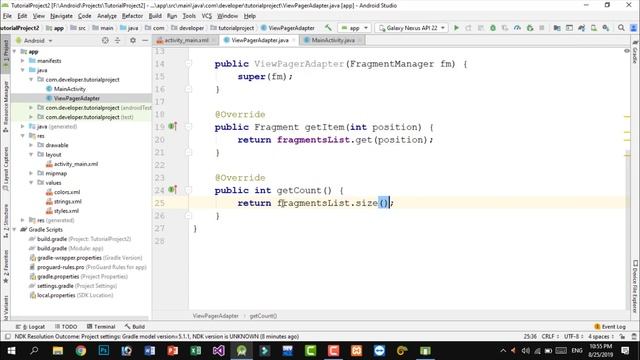640x360 pixels.
Task: Open the SDK Manager icon in toolbar
Action: coord(606,28)
